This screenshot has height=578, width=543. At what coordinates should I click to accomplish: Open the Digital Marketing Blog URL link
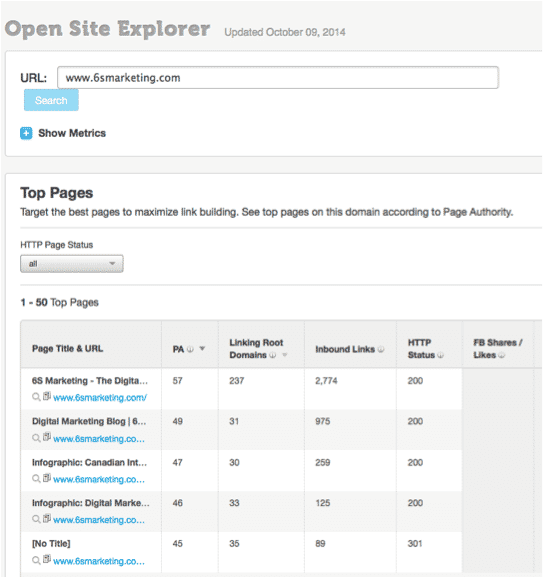point(99,439)
